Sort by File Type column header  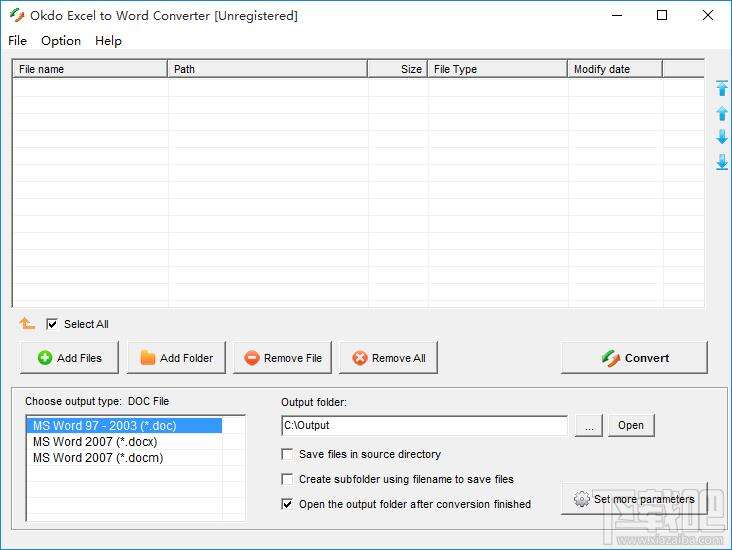click(498, 69)
